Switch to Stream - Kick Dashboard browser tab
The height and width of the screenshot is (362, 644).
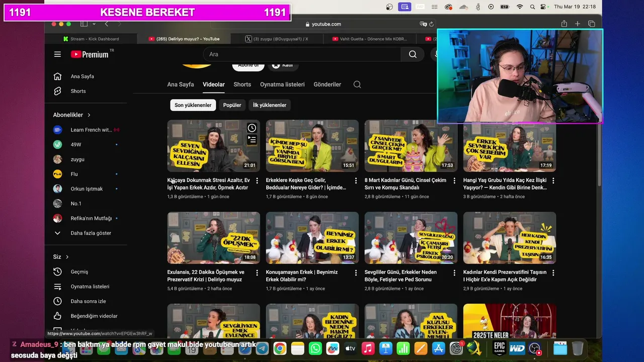coord(91,39)
